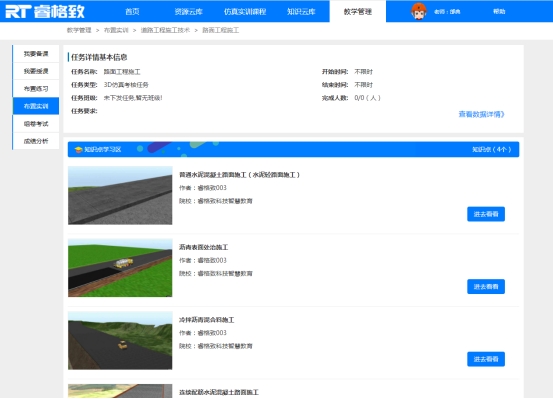Go to 知识云库 tab
The image size is (553, 399).
pyautogui.click(x=301, y=12)
